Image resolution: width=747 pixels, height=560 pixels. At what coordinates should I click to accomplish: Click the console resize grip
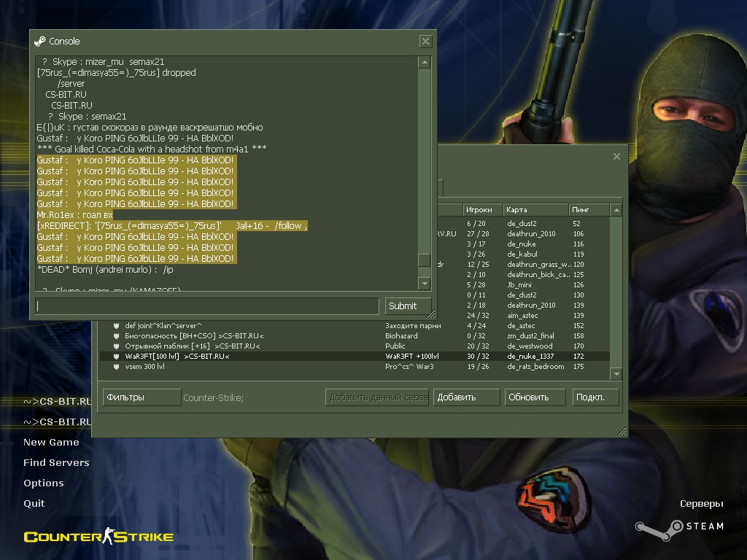pyautogui.click(x=430, y=314)
